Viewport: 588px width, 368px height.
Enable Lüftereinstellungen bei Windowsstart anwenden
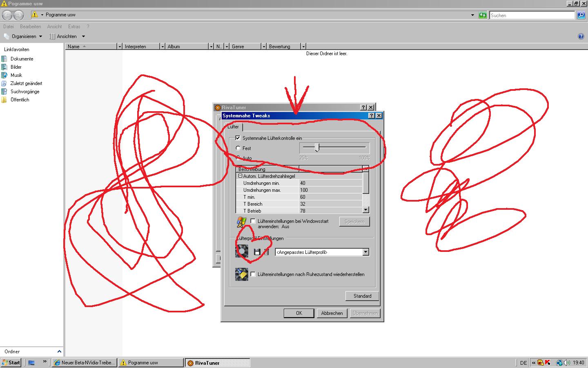pos(253,221)
